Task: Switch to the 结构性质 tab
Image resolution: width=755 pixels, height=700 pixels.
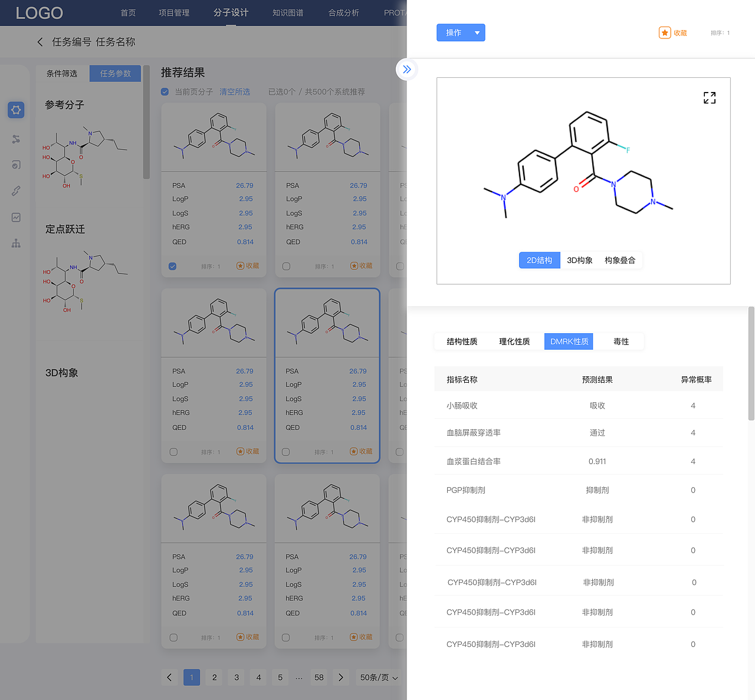Action: tap(462, 341)
